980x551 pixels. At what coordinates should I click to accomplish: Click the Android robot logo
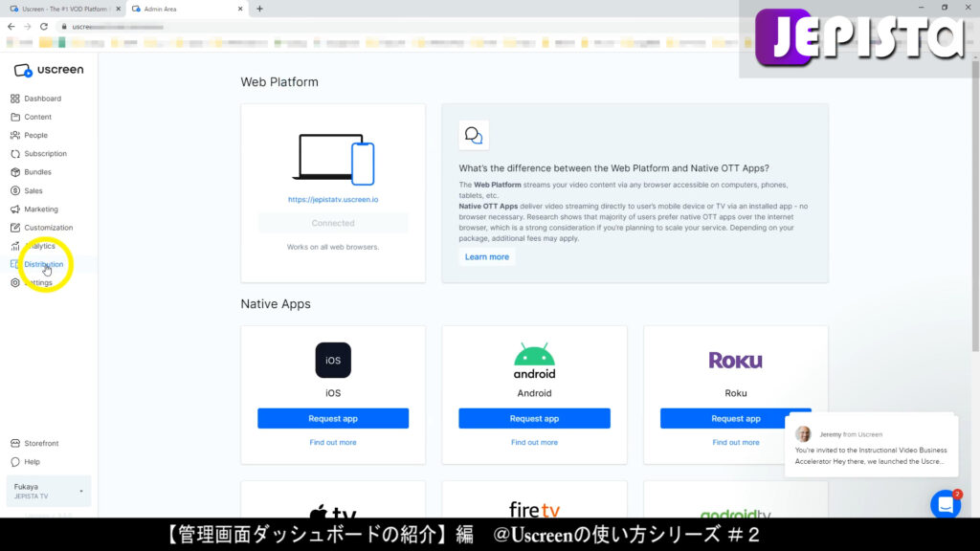click(x=534, y=361)
